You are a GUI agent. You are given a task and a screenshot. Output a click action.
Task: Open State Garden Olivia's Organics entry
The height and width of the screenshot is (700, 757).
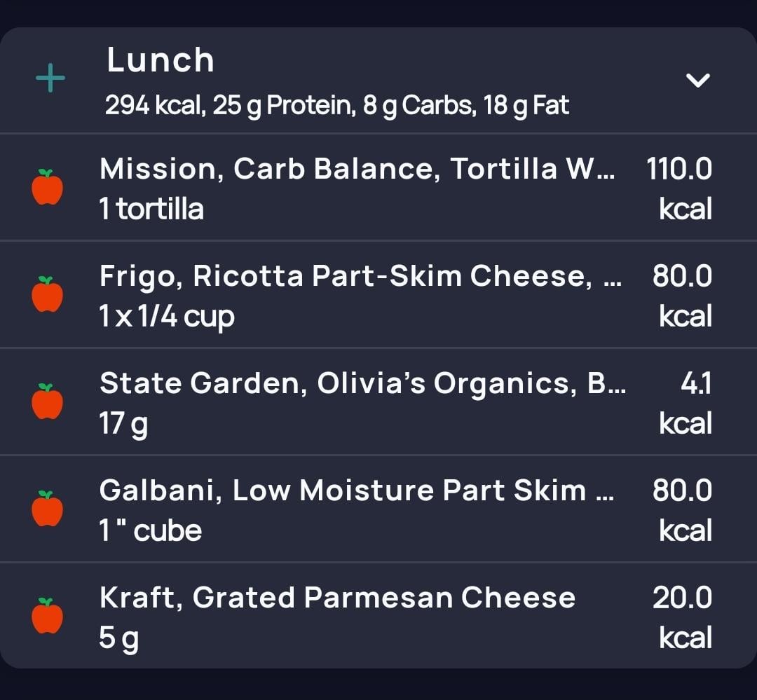[x=378, y=402]
